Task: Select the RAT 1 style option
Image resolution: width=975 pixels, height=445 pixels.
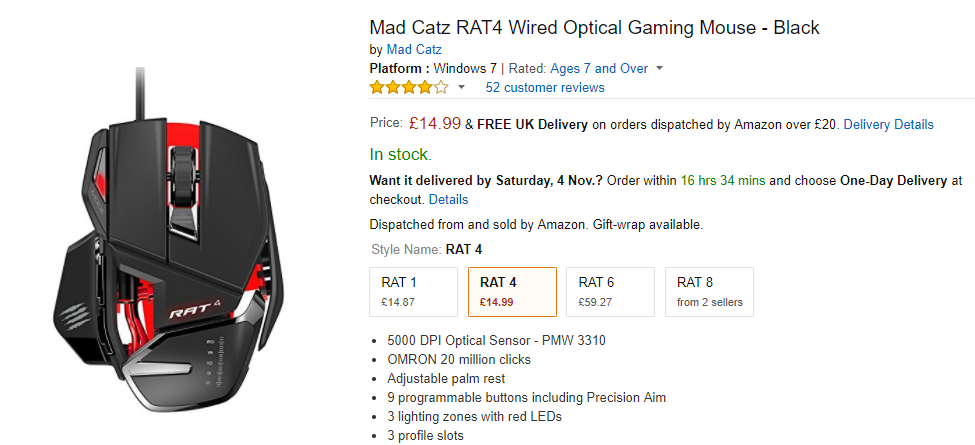Action: tap(413, 291)
